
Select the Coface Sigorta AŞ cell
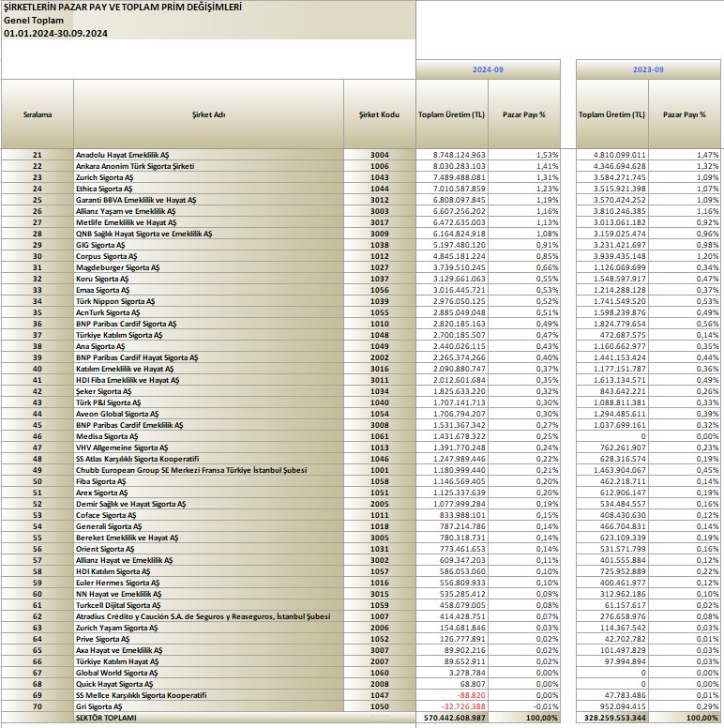tap(208, 515)
